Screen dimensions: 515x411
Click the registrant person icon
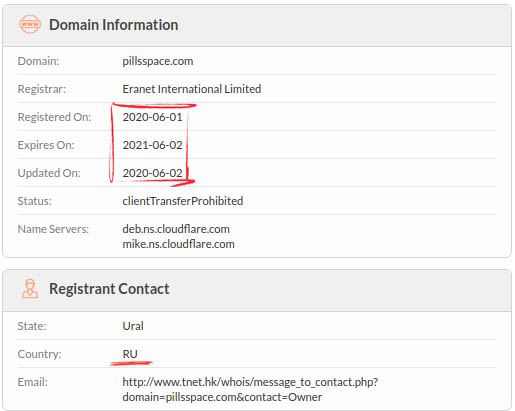(x=30, y=289)
